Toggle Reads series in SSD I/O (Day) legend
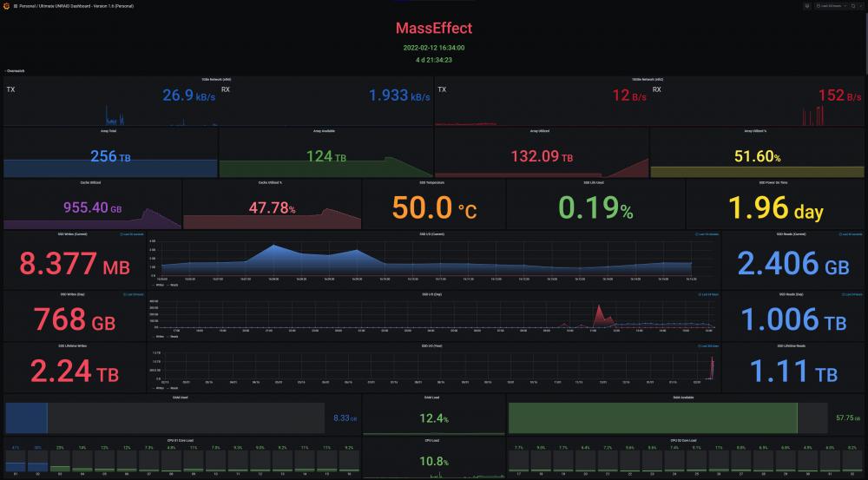The image size is (868, 480). (172, 337)
